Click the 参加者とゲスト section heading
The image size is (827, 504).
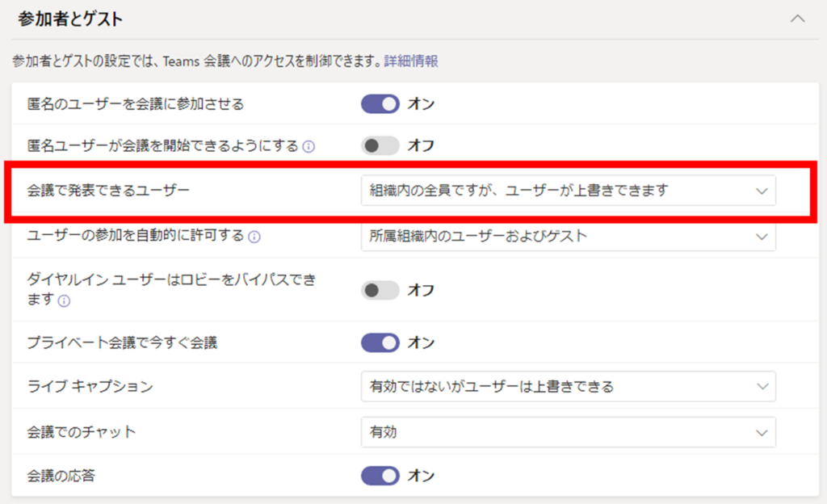pos(70,18)
